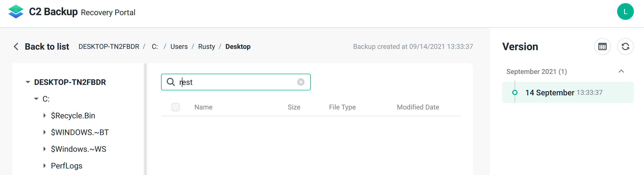Open the user avatar menu labeled L
The height and width of the screenshot is (175, 644).
point(625,11)
